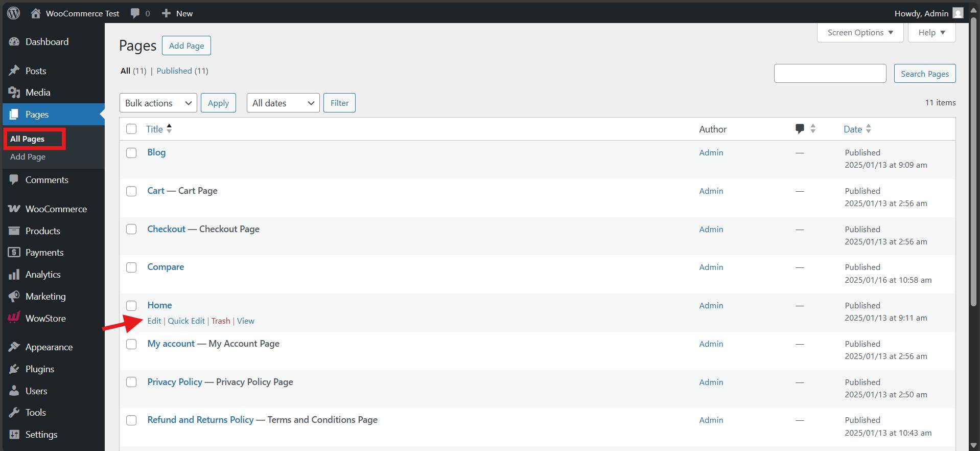Click the Payments dollar icon
This screenshot has width=980, height=451.
point(14,253)
